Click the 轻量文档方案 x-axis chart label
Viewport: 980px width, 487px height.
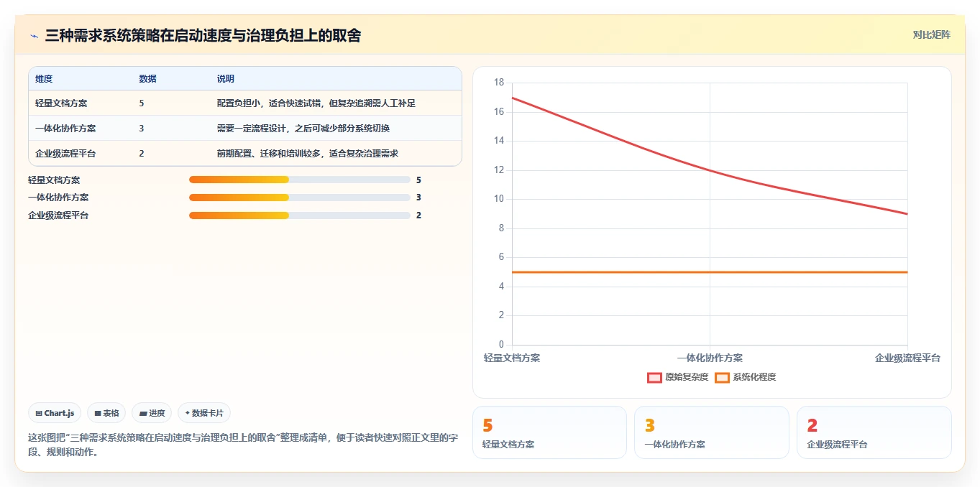(512, 358)
